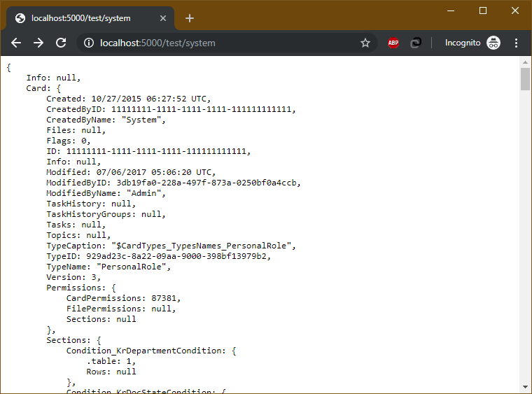Go back to the previous page

click(16, 43)
